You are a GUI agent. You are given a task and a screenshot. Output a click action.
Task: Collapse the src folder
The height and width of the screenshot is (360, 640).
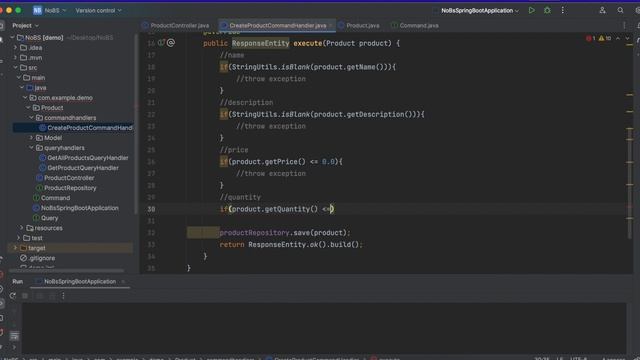(16, 67)
